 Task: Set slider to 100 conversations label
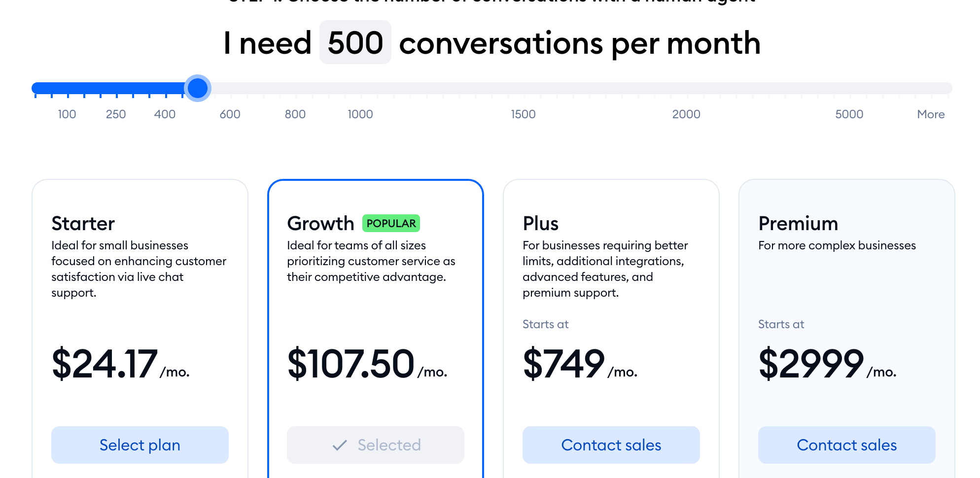click(67, 114)
